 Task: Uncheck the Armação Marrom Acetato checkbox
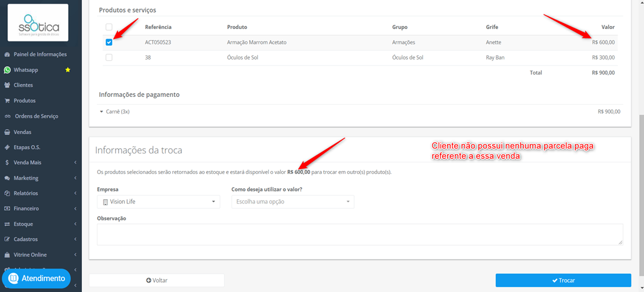[109, 42]
